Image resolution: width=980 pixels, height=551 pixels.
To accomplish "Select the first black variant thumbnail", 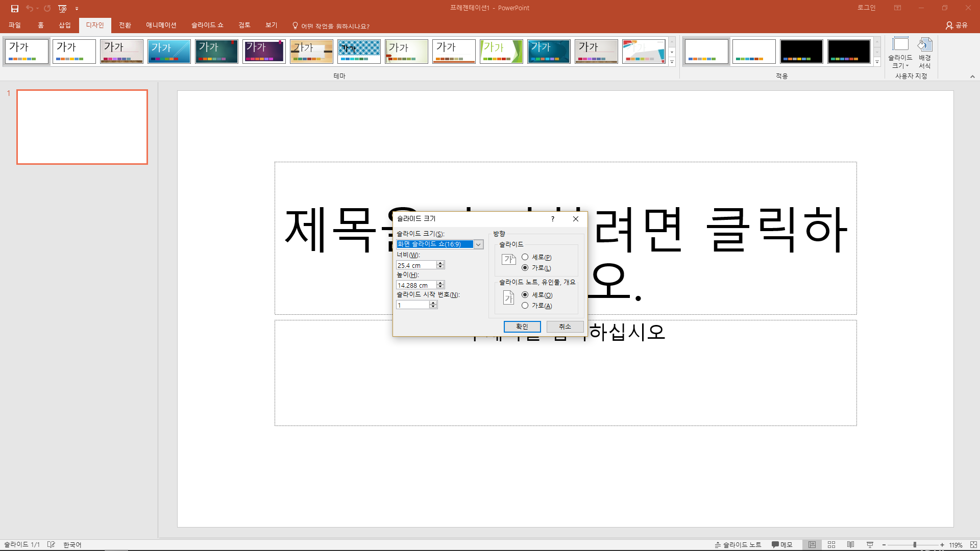I will pyautogui.click(x=801, y=51).
